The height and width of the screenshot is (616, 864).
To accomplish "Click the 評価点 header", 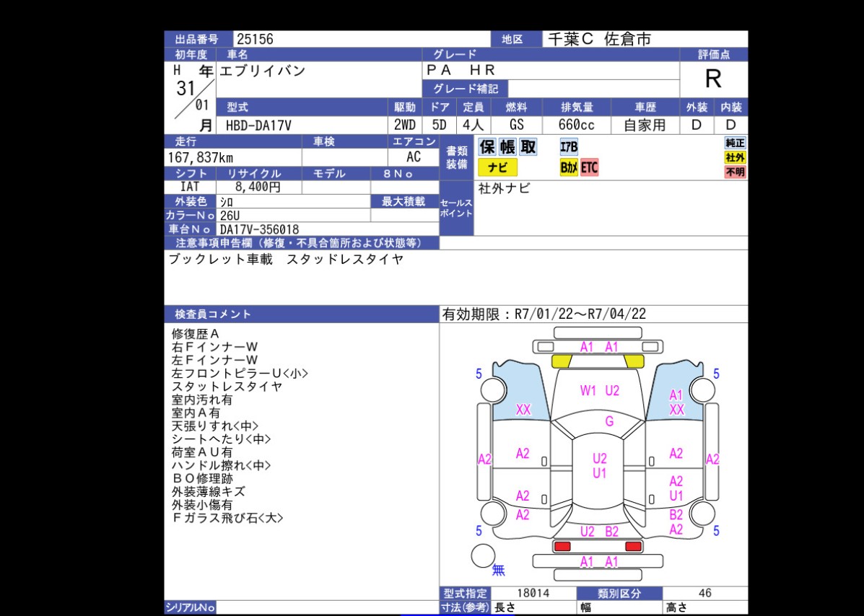I will click(x=714, y=55).
